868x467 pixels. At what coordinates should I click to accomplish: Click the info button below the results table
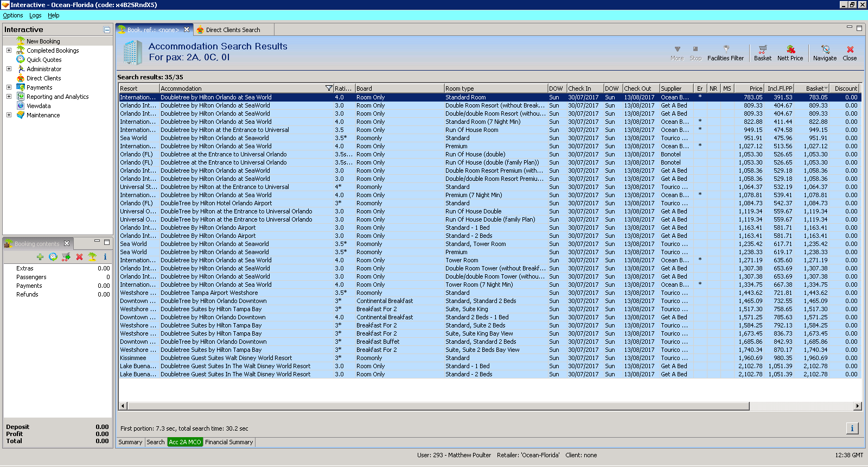[x=852, y=428]
